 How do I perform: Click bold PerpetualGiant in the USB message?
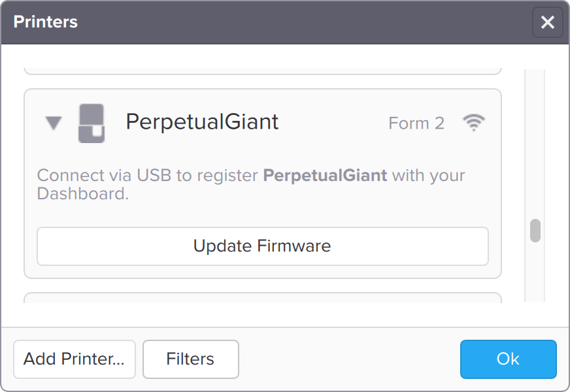click(325, 175)
